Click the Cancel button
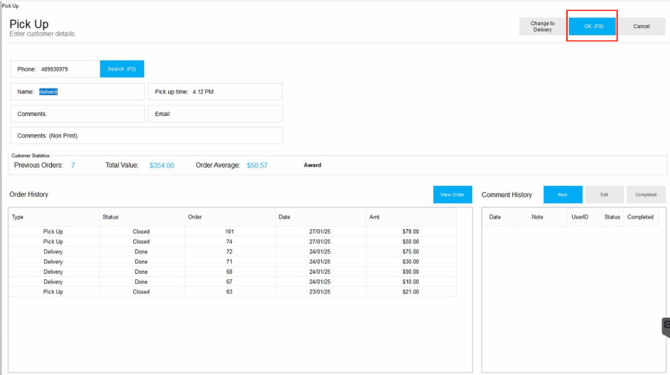Image resolution: width=670 pixels, height=375 pixels. click(641, 26)
